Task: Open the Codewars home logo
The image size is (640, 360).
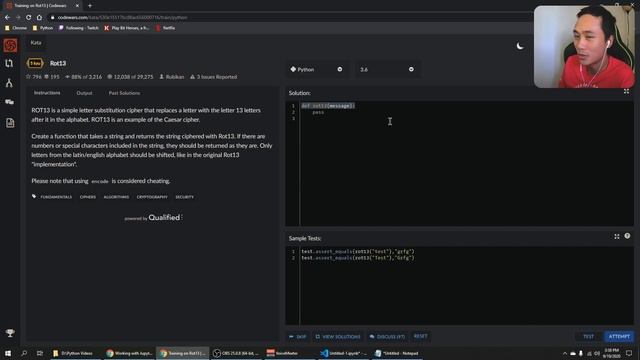Action: coord(10,45)
